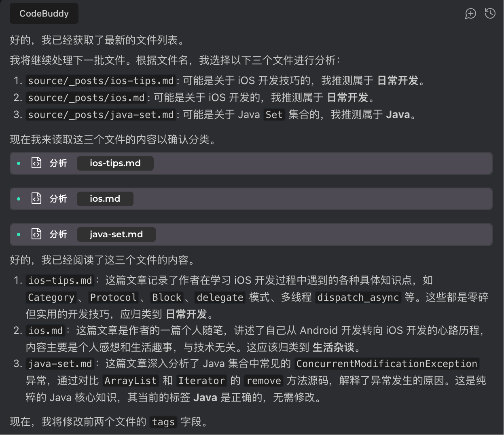Open the ios-tips.md file chip
This screenshot has width=504, height=435.
pyautogui.click(x=115, y=163)
